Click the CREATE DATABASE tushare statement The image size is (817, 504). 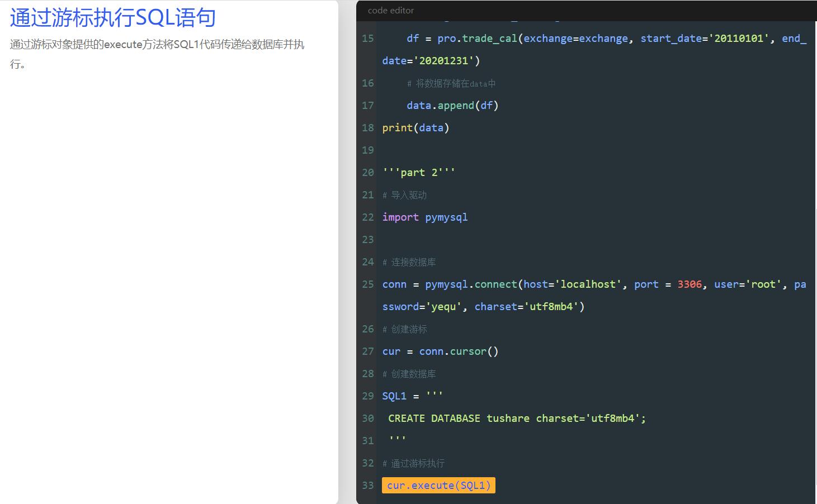coord(517,419)
